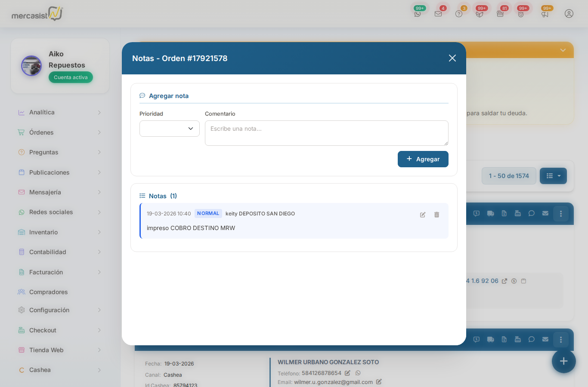Open WhatsApp notifications in the top bar
The image size is (588, 387).
pyautogui.click(x=418, y=13)
